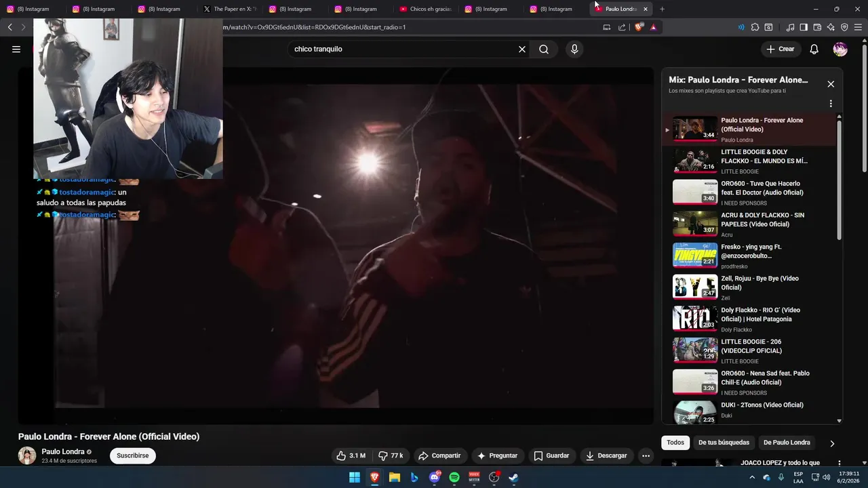Show hidden system tray icons chevron
Screen dimensions: 868x488
[751, 477]
